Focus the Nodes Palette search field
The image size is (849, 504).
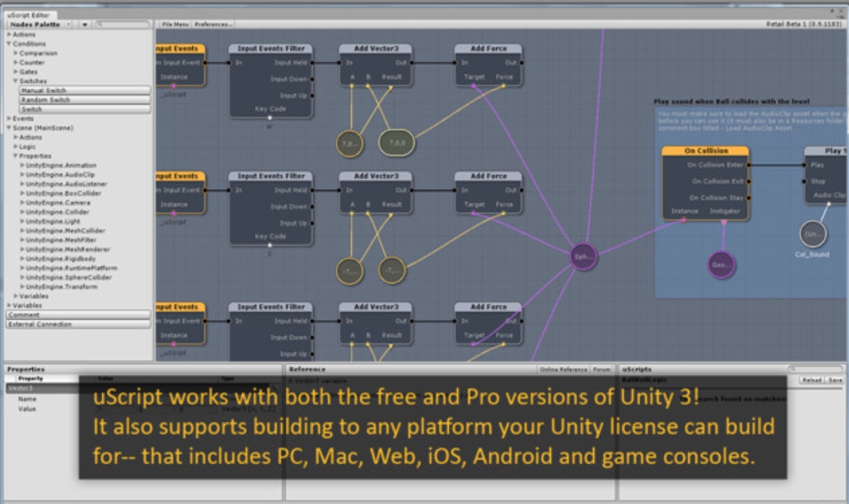pyautogui.click(x=122, y=25)
